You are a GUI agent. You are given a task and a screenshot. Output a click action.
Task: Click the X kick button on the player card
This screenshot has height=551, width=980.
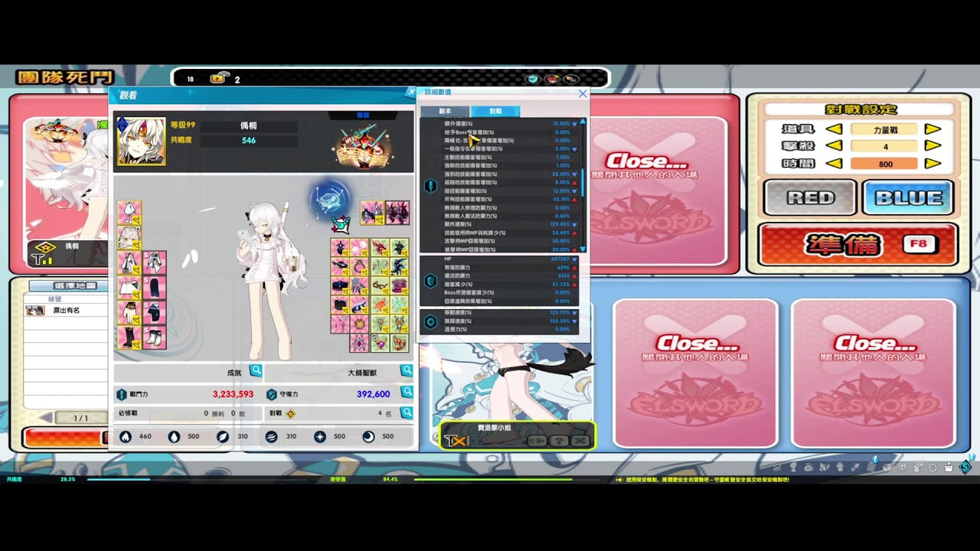click(581, 441)
